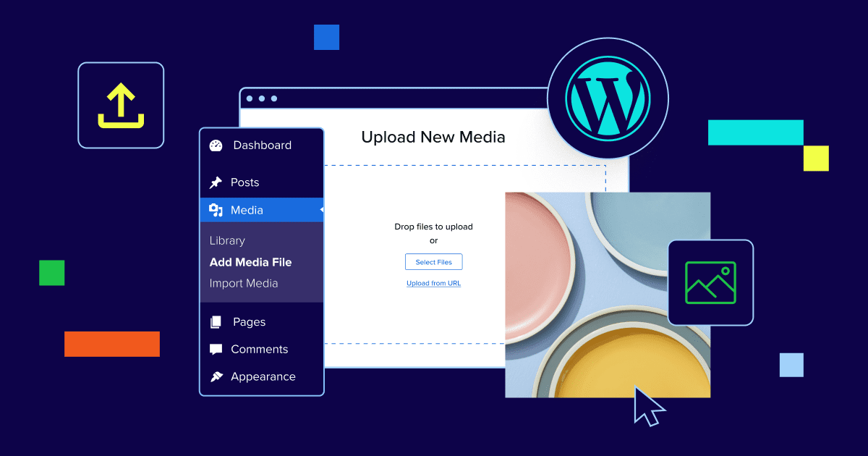This screenshot has height=456, width=868.
Task: Open the Posts menu item
Action: point(244,183)
